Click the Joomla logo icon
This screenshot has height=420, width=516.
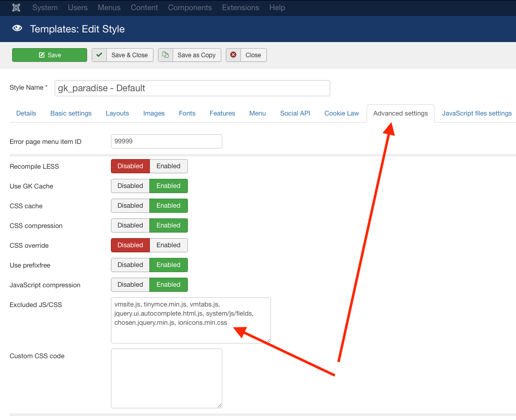(16, 8)
